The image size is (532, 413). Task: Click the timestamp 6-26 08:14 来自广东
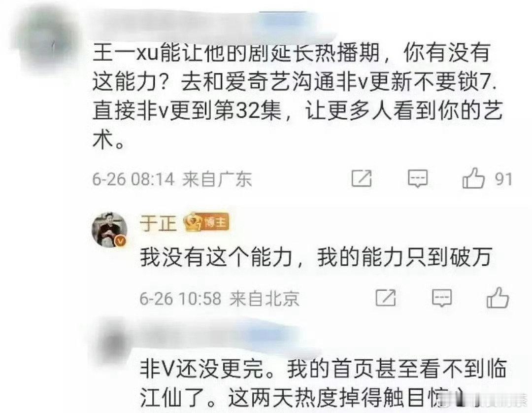coord(172,178)
